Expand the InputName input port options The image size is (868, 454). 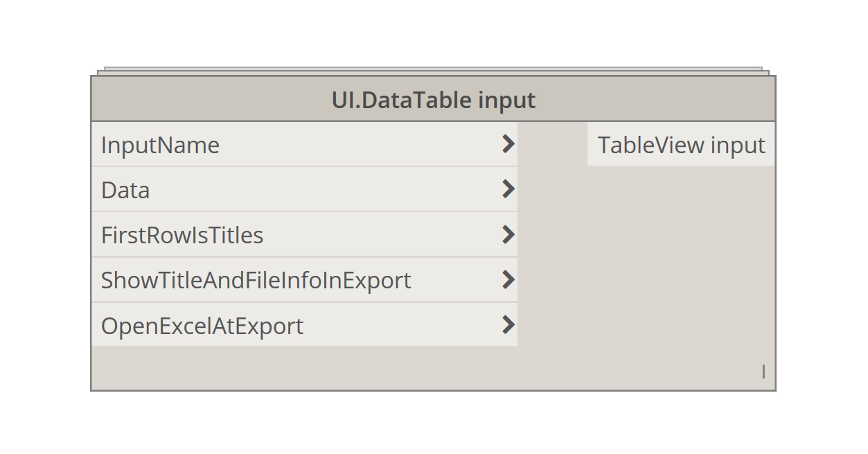[509, 144]
